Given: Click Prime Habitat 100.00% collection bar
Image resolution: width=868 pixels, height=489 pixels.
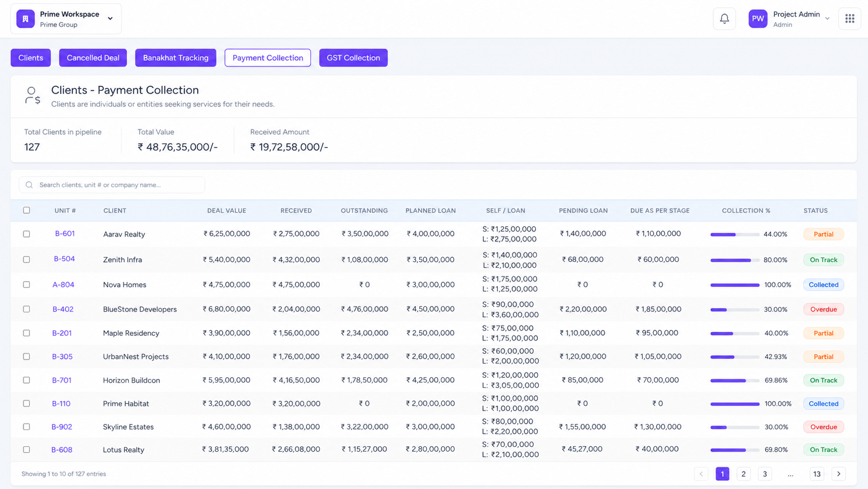Looking at the screenshot, I should coord(735,404).
